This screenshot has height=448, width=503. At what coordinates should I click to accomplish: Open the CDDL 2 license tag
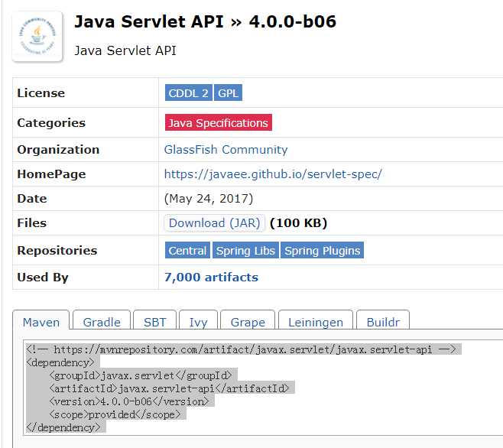pyautogui.click(x=188, y=93)
